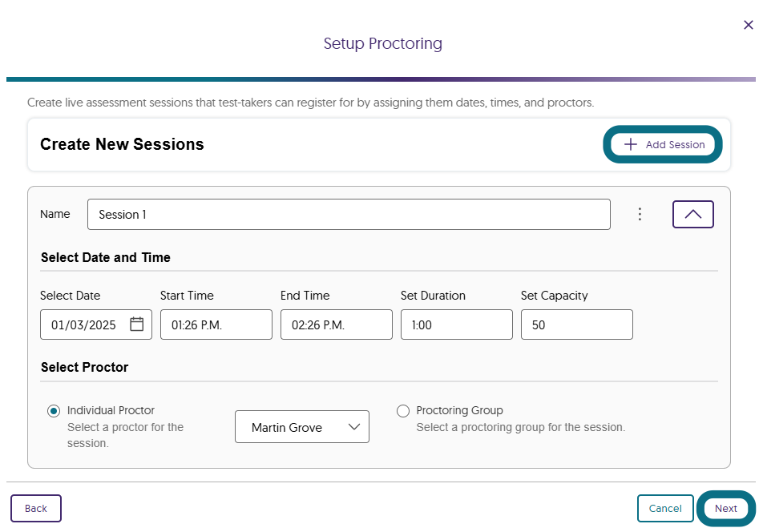Screen dimensions: 763x532
Task: Select the Proctoring Group radio button
Action: pyautogui.click(x=403, y=411)
